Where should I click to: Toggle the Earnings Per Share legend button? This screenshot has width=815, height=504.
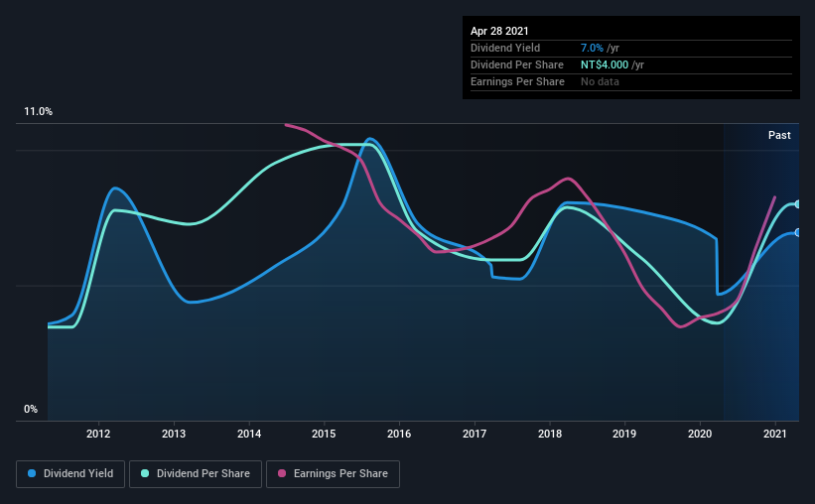333,474
